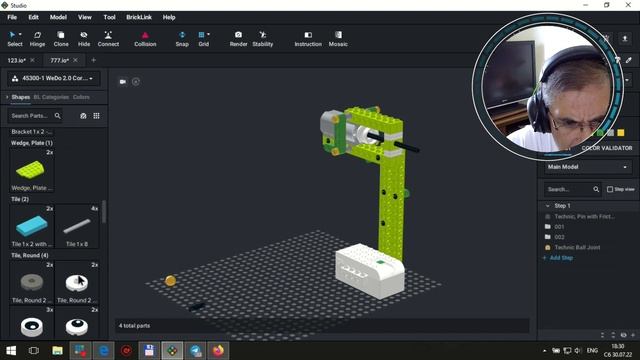Close the 777.io tab
This screenshot has height=360, width=640.
click(76, 60)
